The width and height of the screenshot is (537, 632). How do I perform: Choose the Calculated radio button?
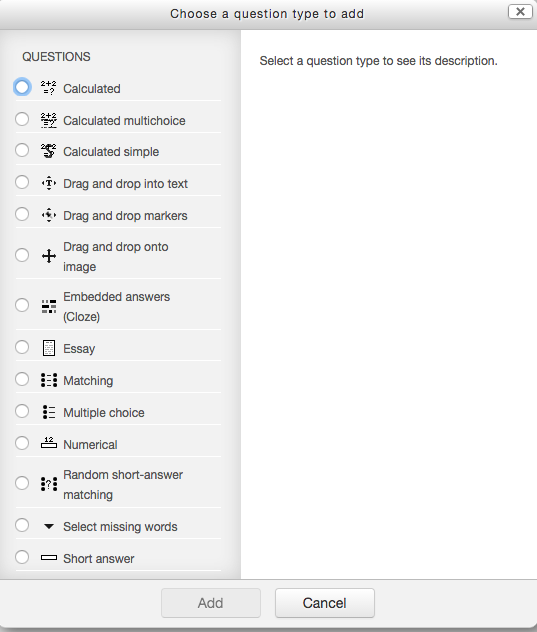[x=22, y=87]
